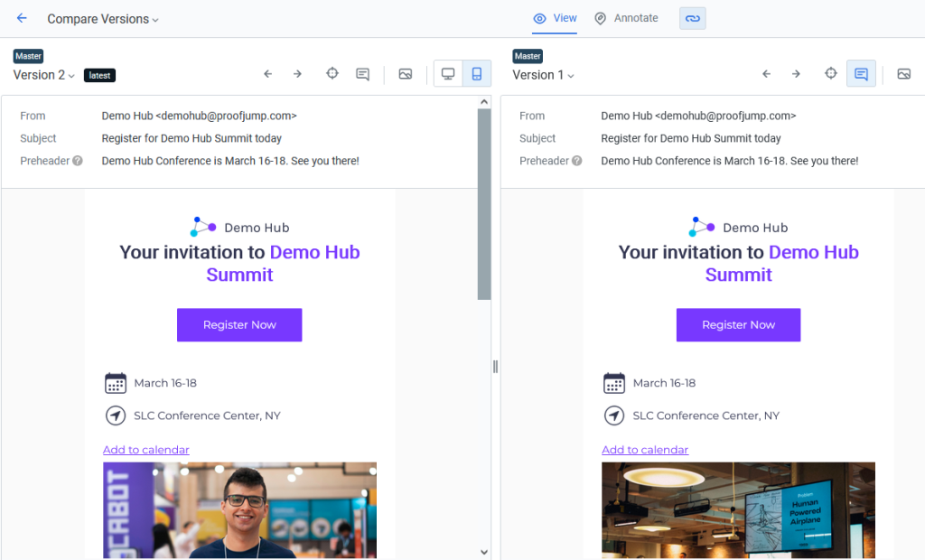Toggle images icon in Version 2 pane
This screenshot has width=925, height=560.
coord(406,74)
